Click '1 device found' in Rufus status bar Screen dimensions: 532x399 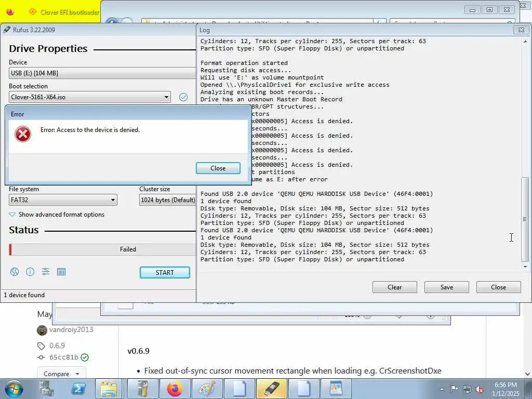pyautogui.click(x=24, y=295)
